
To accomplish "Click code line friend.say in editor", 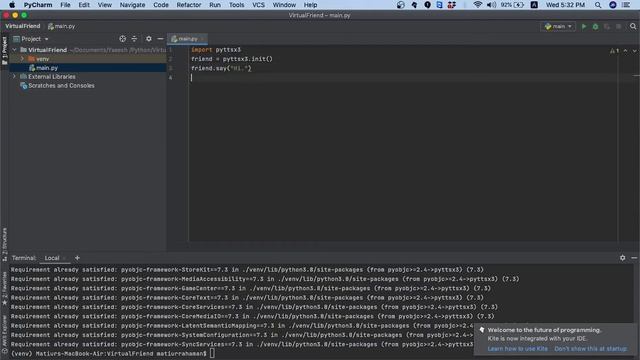I will pos(221,68).
